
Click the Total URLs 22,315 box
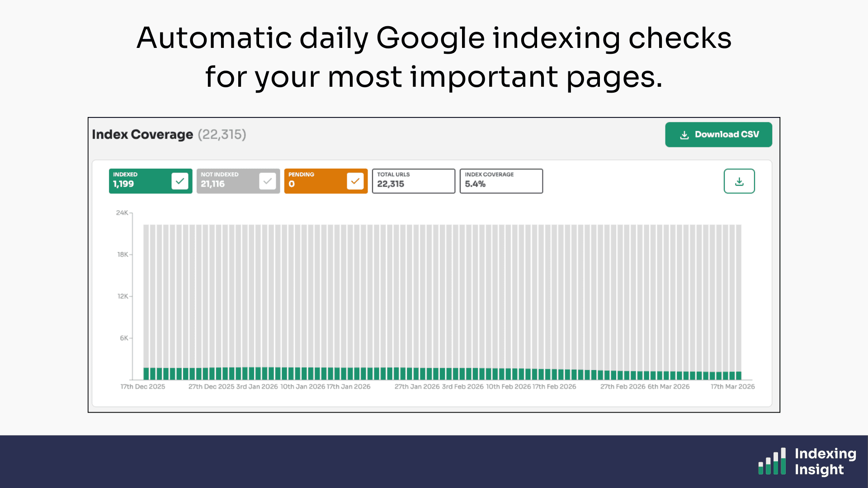pos(413,181)
